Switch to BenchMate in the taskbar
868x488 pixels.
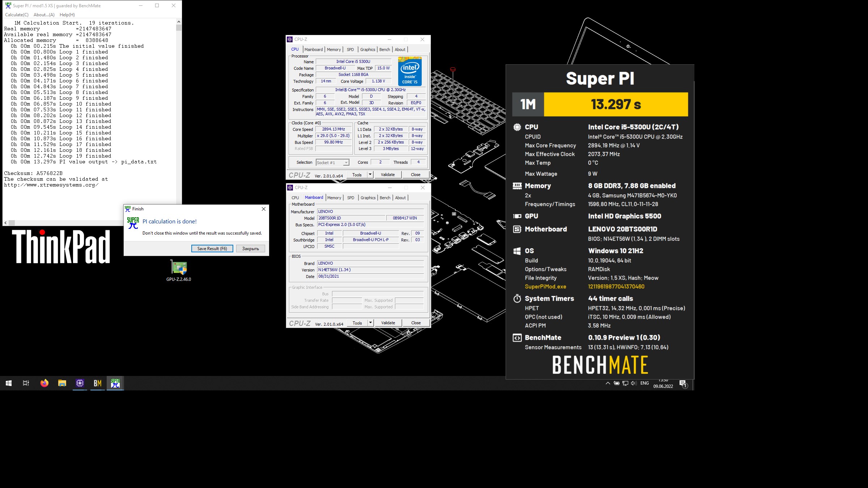(x=98, y=383)
